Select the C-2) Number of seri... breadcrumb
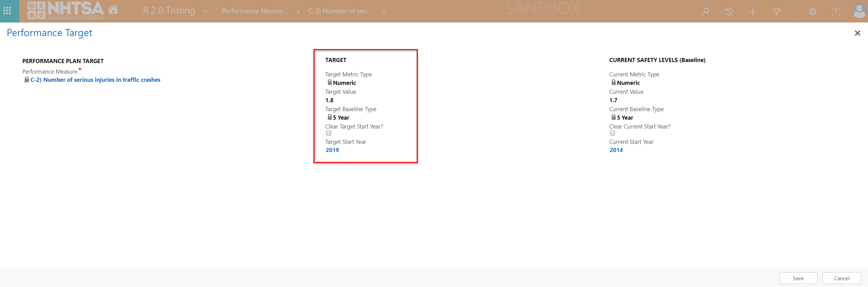 [340, 11]
